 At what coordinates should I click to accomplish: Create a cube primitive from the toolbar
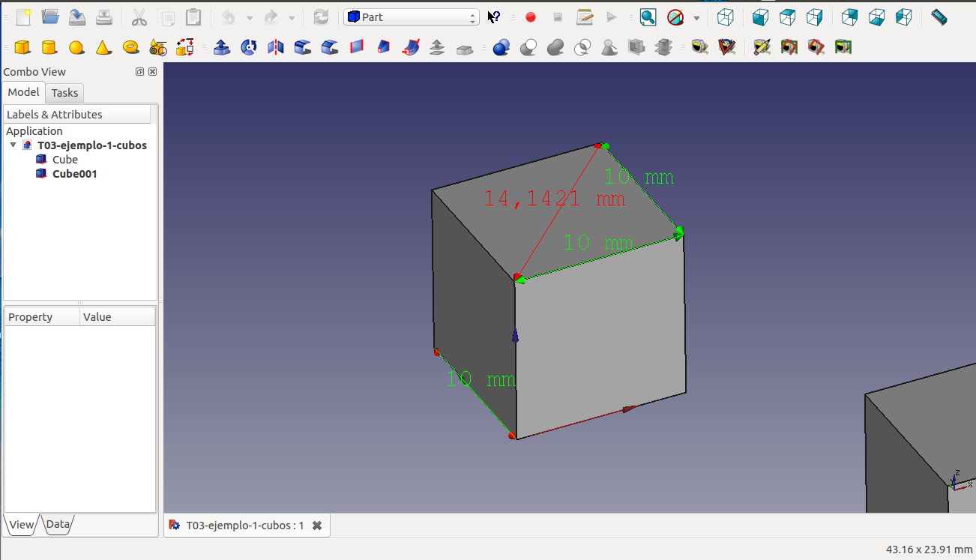pyautogui.click(x=22, y=48)
